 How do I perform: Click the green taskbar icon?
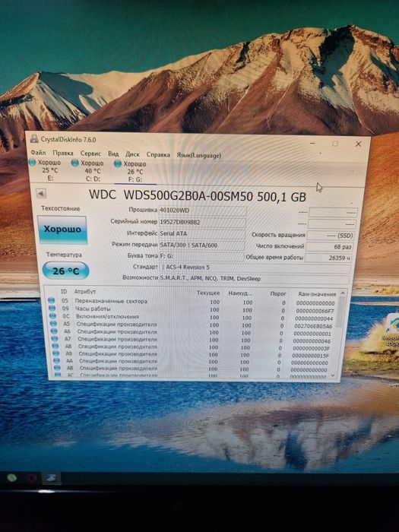(12, 478)
